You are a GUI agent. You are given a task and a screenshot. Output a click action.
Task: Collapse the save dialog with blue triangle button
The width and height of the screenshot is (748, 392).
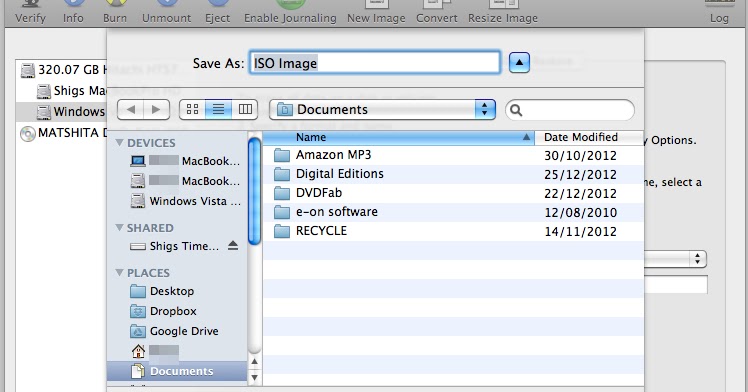point(519,62)
